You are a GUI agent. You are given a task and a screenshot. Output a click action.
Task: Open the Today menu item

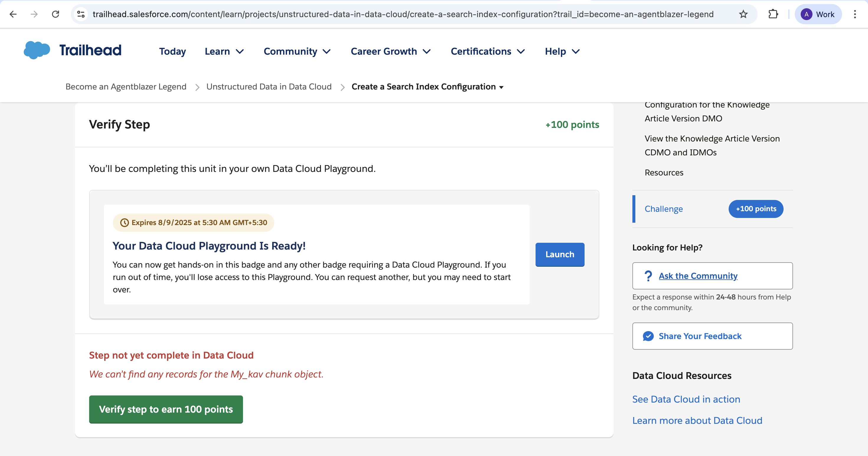[172, 51]
